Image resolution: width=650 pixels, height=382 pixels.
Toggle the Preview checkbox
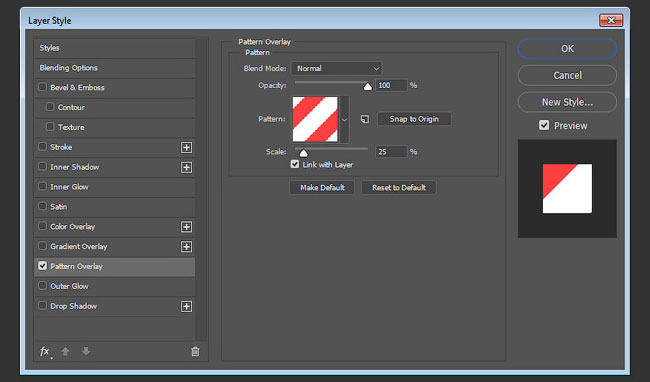click(x=544, y=125)
